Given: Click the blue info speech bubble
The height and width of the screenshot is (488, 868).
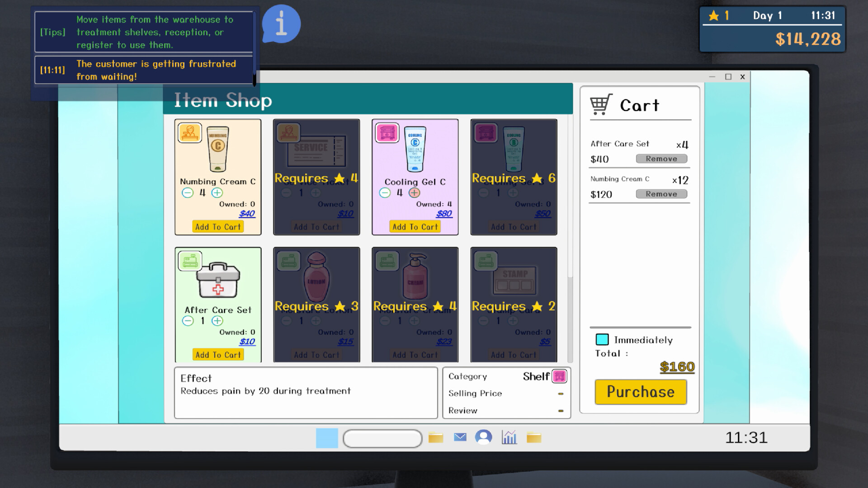Looking at the screenshot, I should point(280,24).
